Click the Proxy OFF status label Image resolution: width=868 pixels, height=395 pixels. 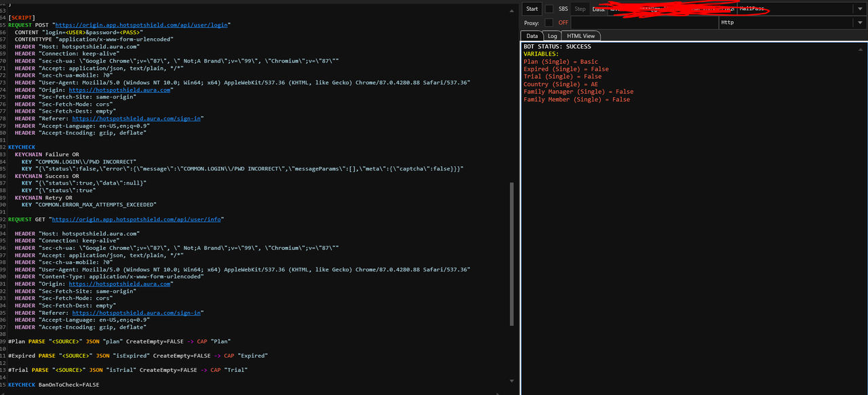(x=563, y=22)
